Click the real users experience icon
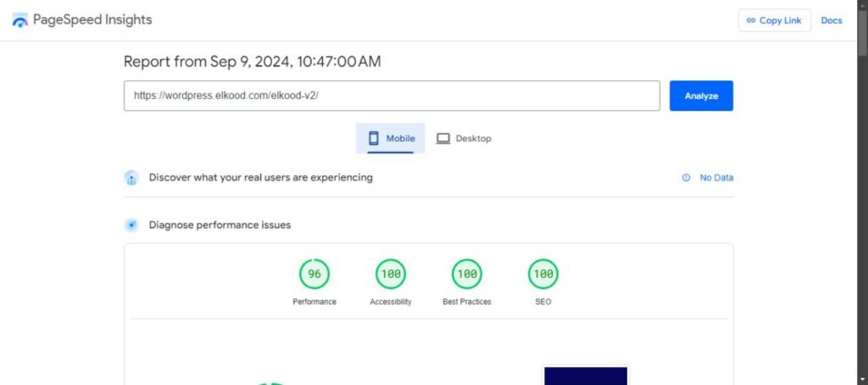Screen dimensions: 868x385 [131, 178]
